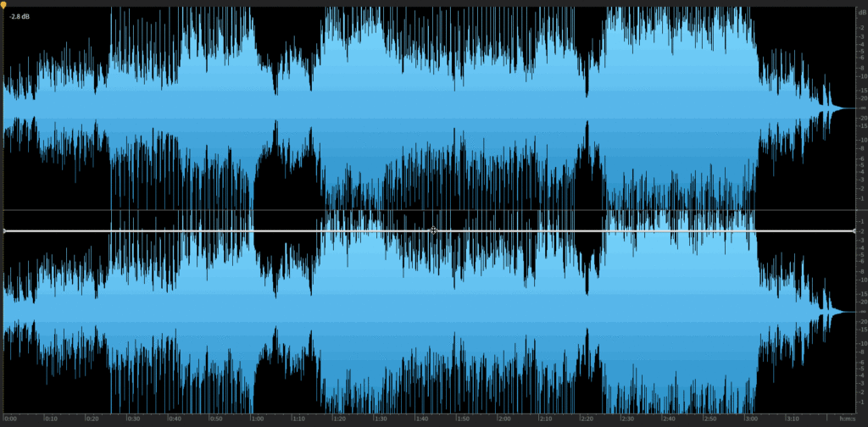The height and width of the screenshot is (427, 868).
Task: Click the right endpoint of gain envelope
Action: pos(853,230)
